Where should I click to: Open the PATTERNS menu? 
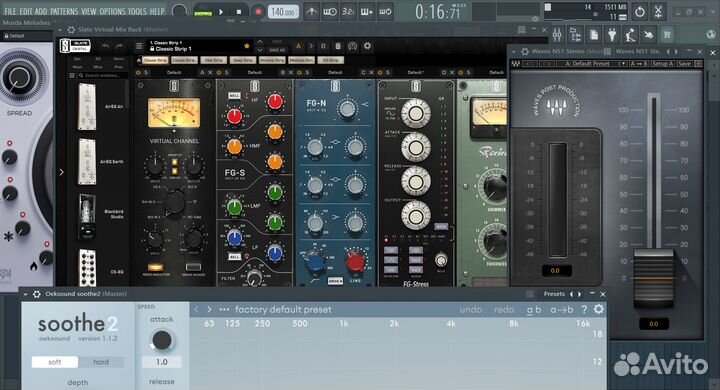pos(64,11)
